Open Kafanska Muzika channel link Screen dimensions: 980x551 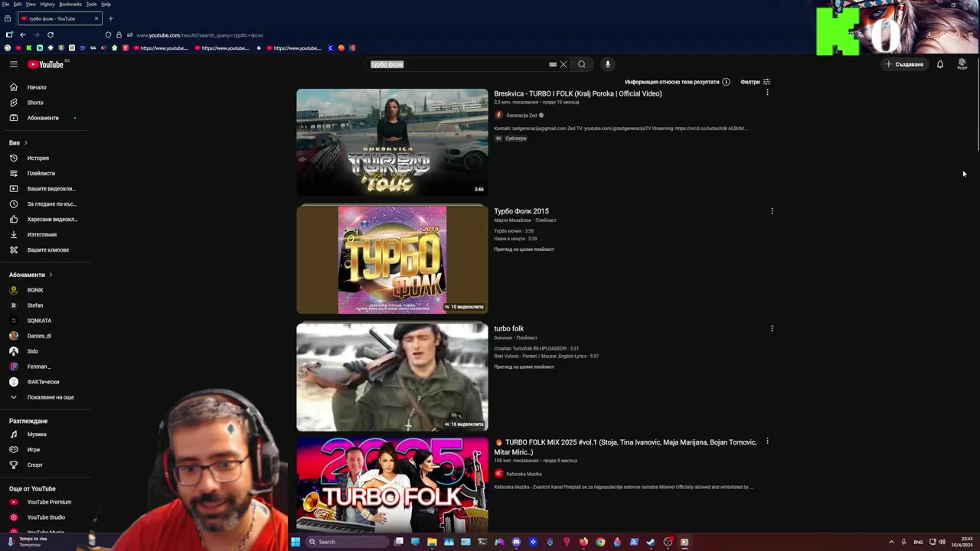pyautogui.click(x=524, y=474)
